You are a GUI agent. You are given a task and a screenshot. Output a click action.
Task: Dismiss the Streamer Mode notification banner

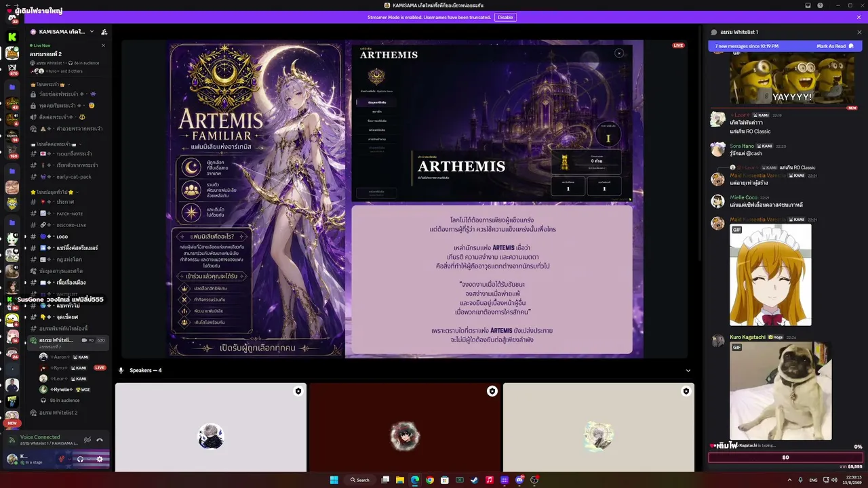859,18
